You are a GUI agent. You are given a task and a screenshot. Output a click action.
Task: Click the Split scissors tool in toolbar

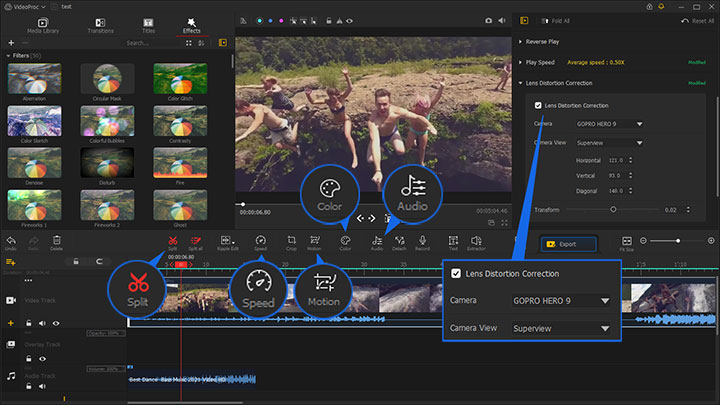pyautogui.click(x=172, y=240)
